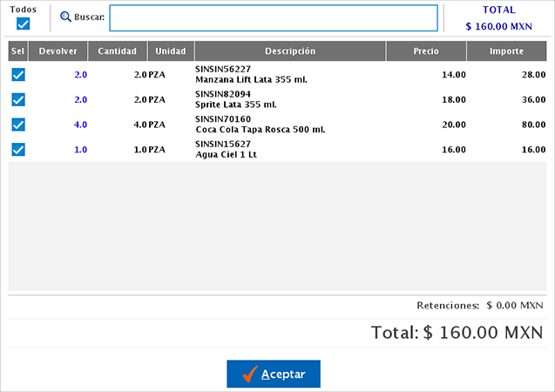Click the 20.00 price cell
The image size is (555, 392).
pyautogui.click(x=454, y=125)
